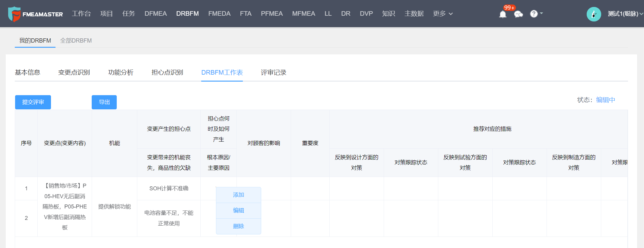Click the 反映到制造方面的对策 header
644x248 pixels.
[x=574, y=163]
